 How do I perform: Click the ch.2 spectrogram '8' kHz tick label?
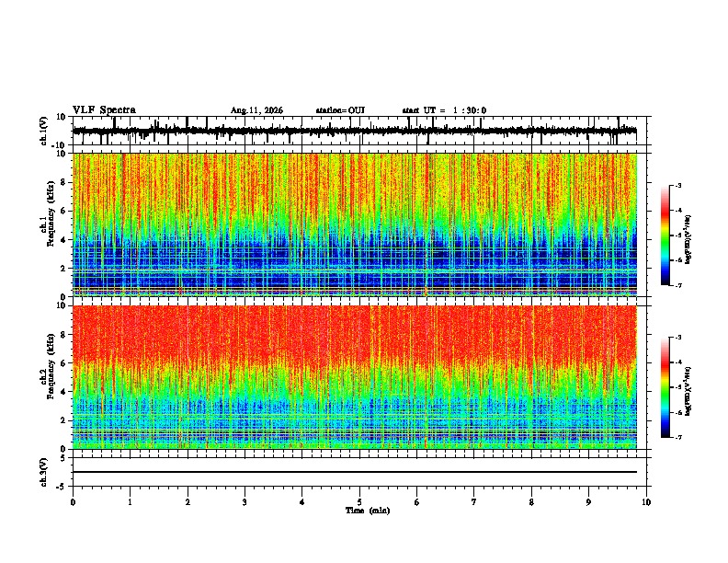pyautogui.click(x=63, y=335)
